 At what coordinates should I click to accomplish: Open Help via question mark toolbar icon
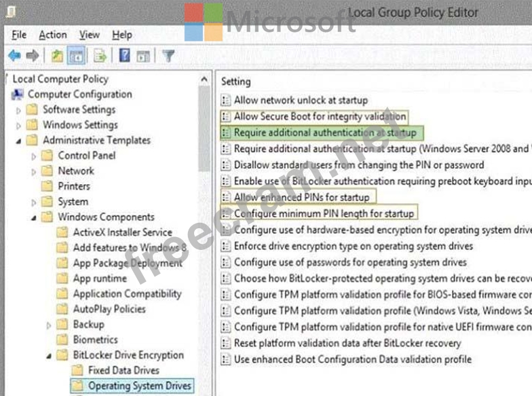(125, 56)
